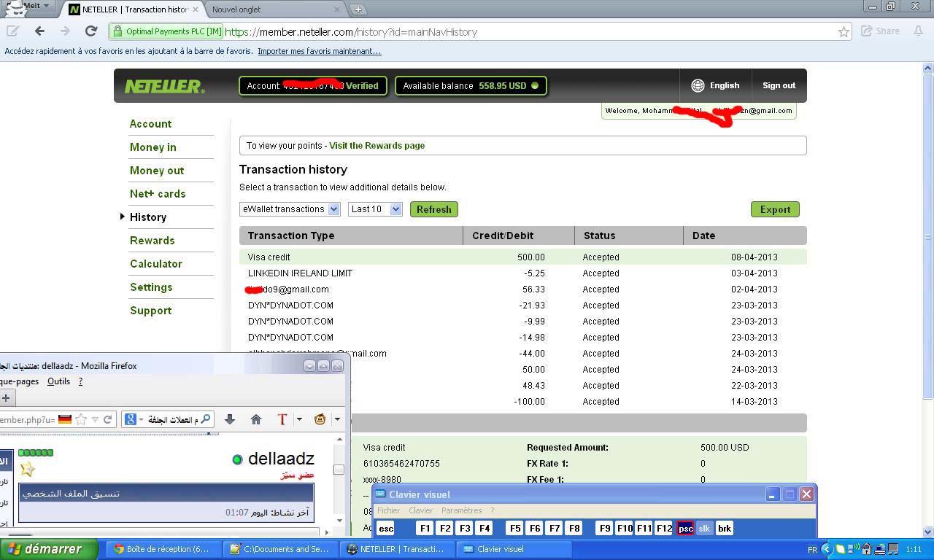Open Firefox URL history dropdown arrow

[95, 419]
